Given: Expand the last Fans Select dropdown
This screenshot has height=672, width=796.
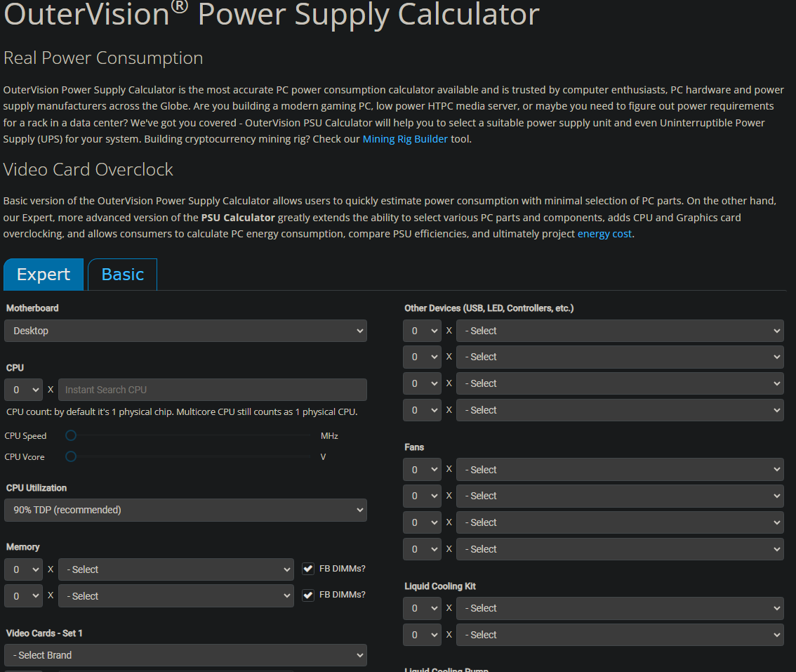Looking at the screenshot, I should pos(619,549).
